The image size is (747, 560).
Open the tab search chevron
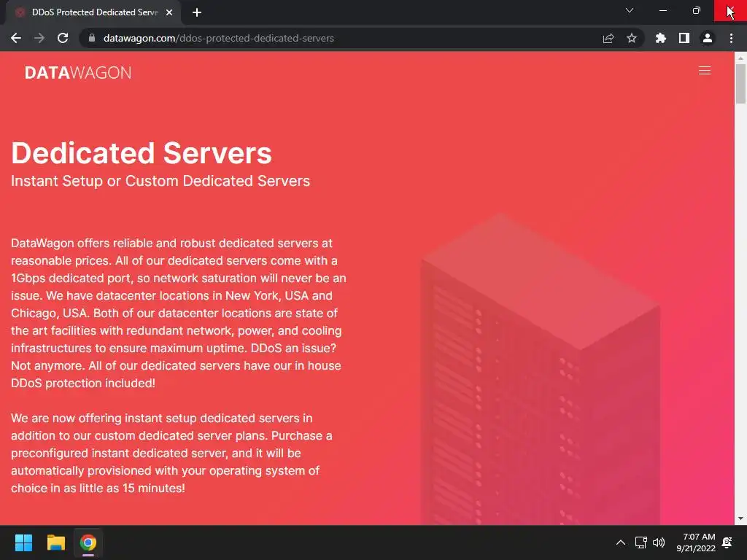[x=630, y=10]
